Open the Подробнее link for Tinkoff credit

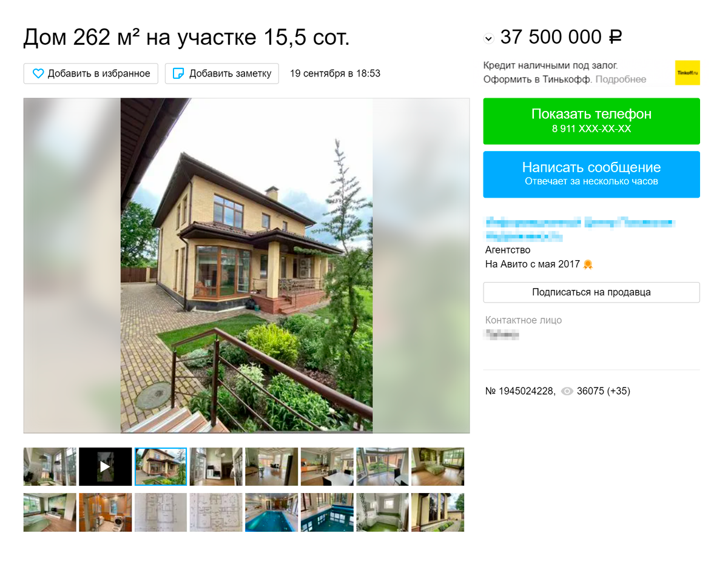tap(621, 79)
